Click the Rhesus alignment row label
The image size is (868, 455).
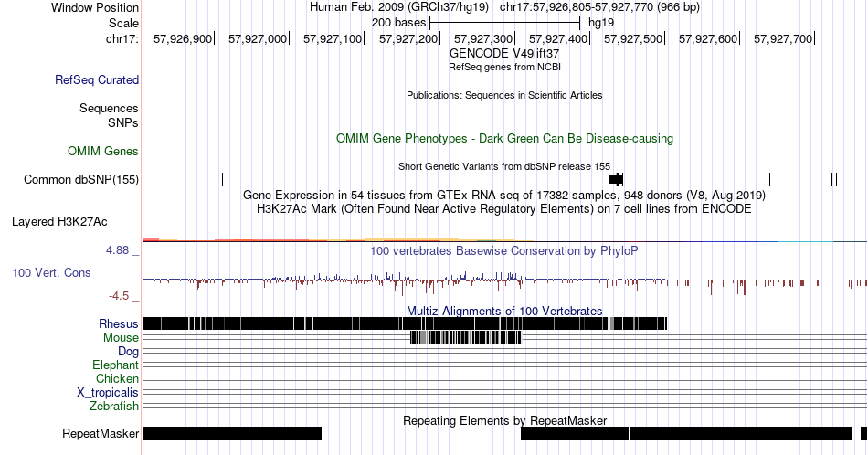[x=119, y=323]
